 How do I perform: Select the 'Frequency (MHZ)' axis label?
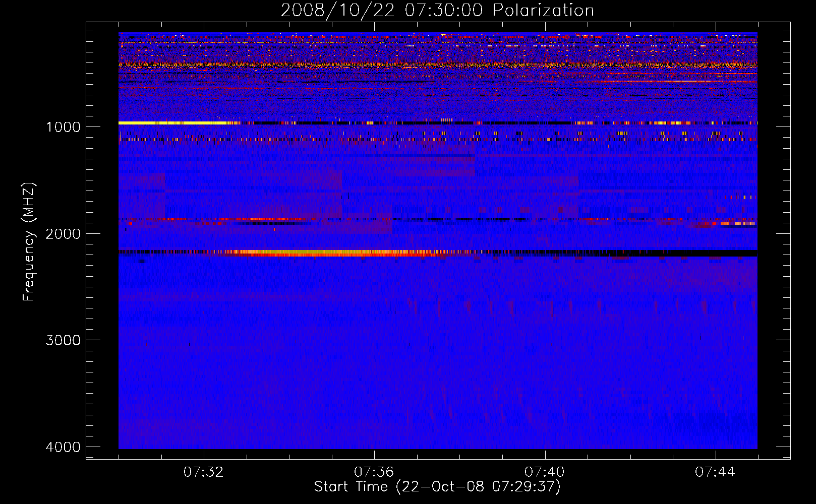coord(29,242)
